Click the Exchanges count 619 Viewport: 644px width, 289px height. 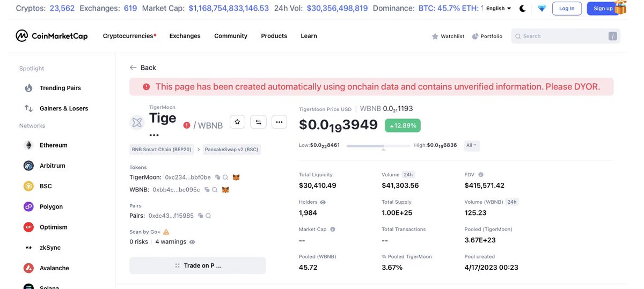coord(130,9)
